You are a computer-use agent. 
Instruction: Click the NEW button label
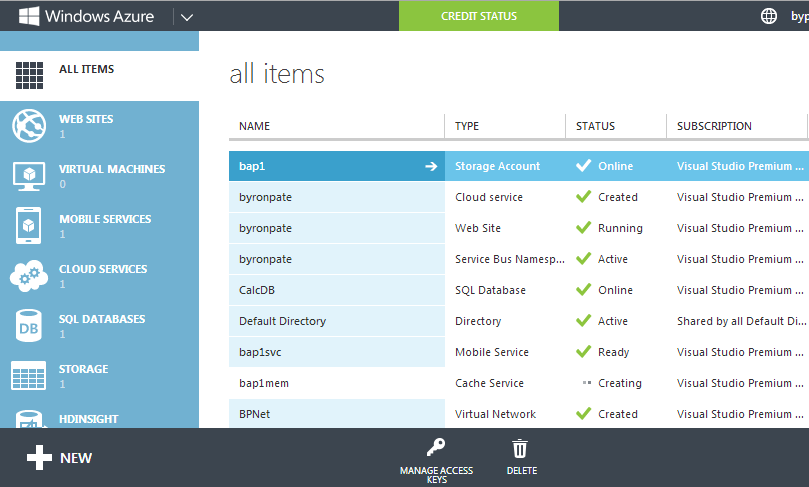[76, 458]
